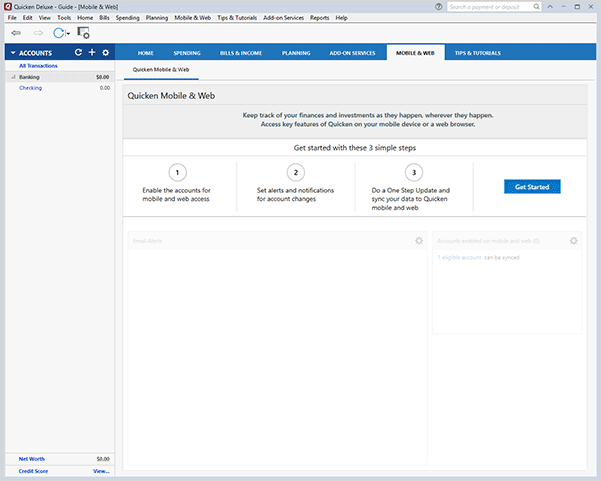This screenshot has width=601, height=481.
Task: Open the Help menu
Action: point(342,18)
